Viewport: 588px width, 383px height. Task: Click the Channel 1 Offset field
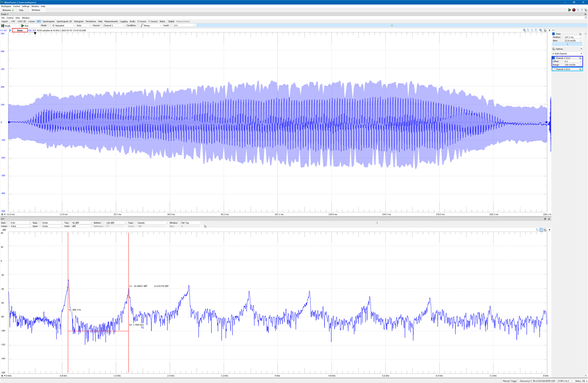coord(573,61)
